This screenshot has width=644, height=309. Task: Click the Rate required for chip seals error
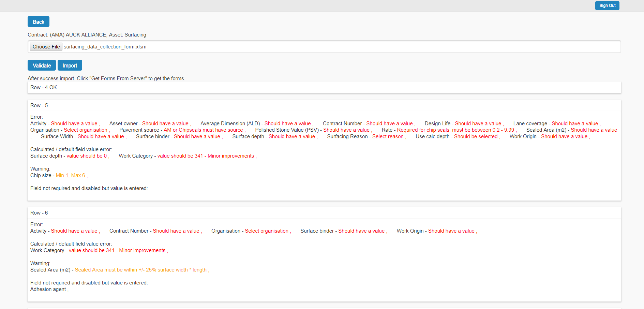click(x=455, y=130)
